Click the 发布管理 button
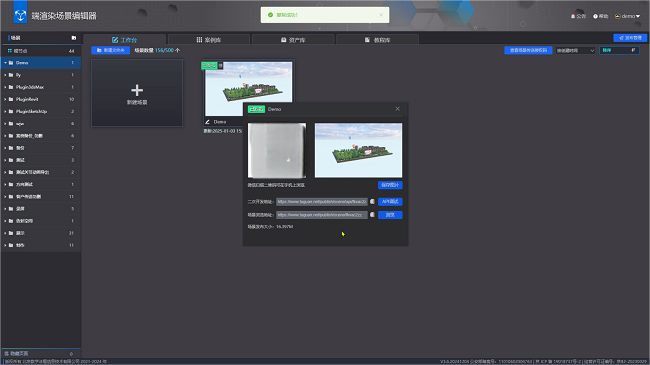This screenshot has height=365, width=650. point(630,38)
